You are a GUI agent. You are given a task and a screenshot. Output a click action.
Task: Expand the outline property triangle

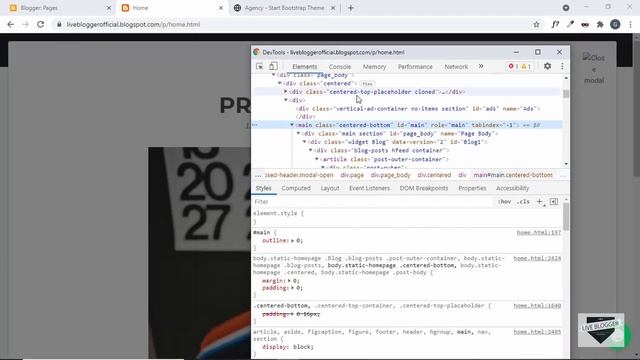(293, 240)
